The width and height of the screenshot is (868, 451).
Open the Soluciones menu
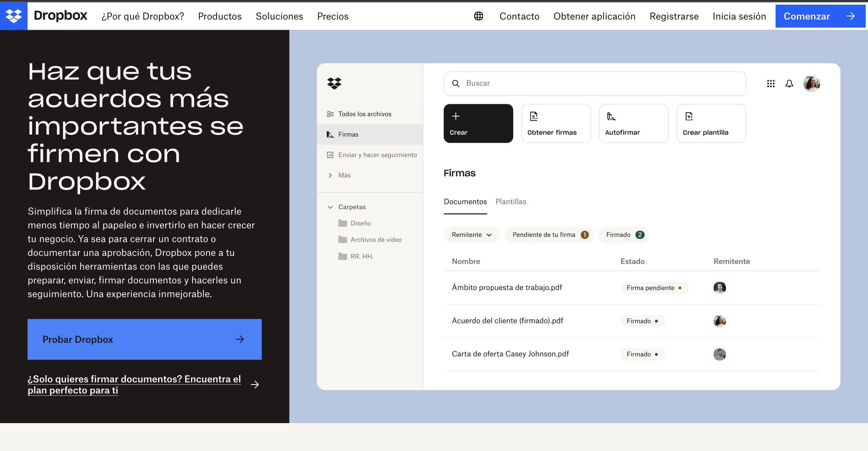pyautogui.click(x=279, y=16)
